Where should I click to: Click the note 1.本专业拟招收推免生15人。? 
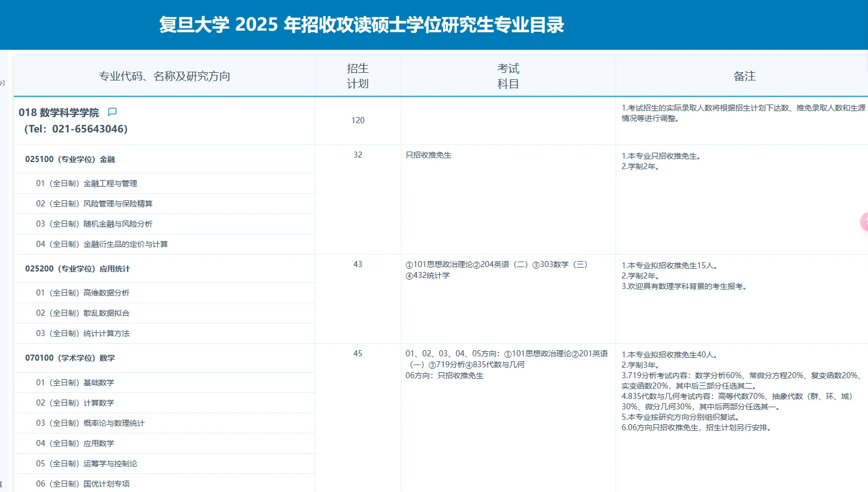tap(670, 265)
